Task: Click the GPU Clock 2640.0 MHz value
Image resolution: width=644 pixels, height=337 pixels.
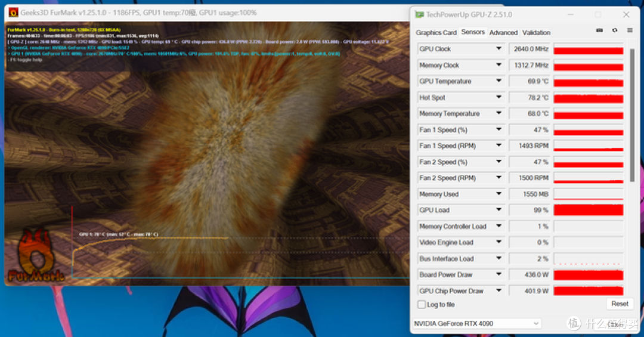Action: pos(530,49)
